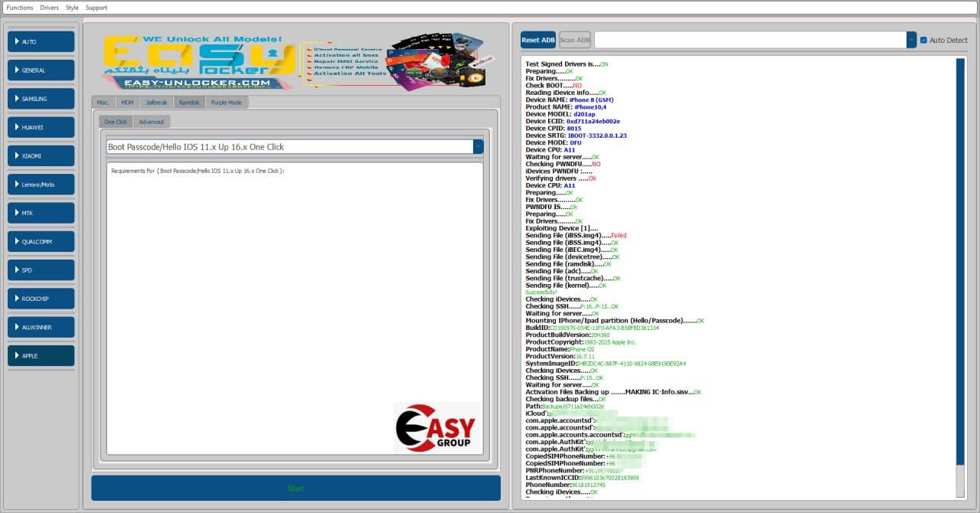
Task: Click the Mounting IPhone/Ipad partition line
Action: (615, 321)
